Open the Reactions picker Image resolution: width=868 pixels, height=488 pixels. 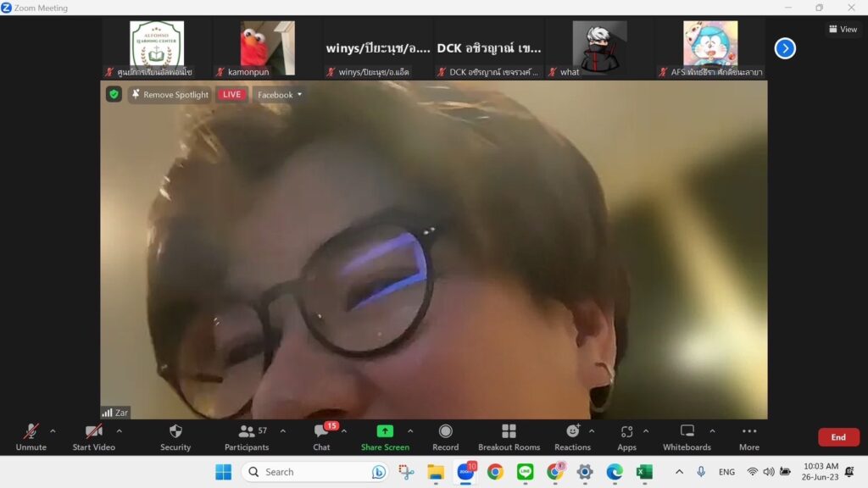572,436
